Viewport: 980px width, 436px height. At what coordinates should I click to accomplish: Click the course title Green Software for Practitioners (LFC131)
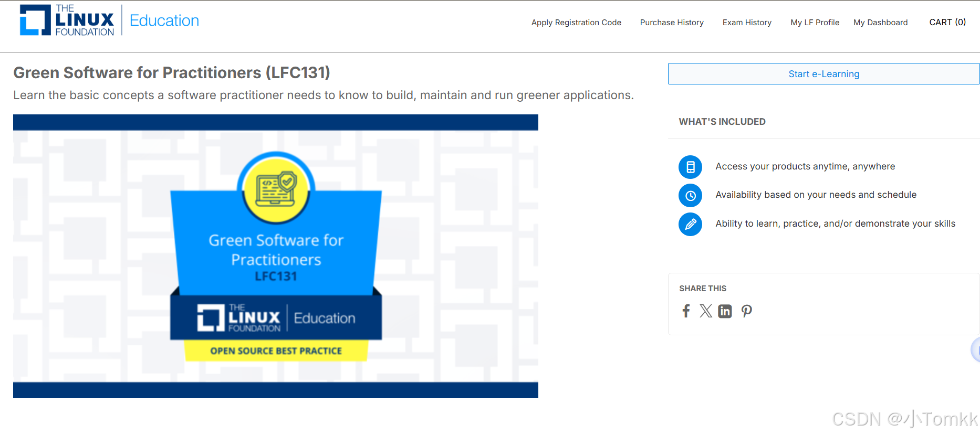(x=172, y=72)
